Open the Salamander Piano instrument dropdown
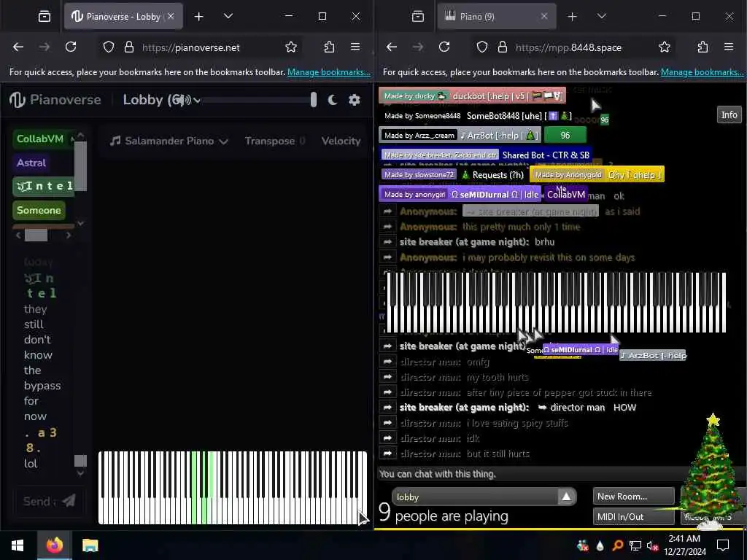 tap(169, 141)
